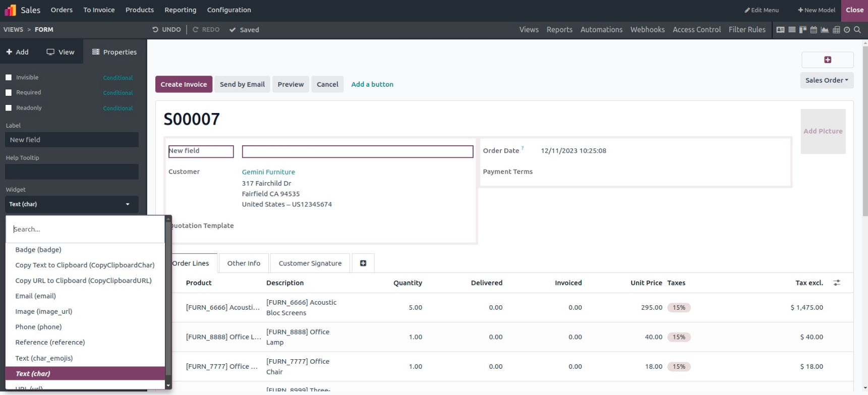Tick the Required checkbox
This screenshot has width=868, height=395.
9,93
